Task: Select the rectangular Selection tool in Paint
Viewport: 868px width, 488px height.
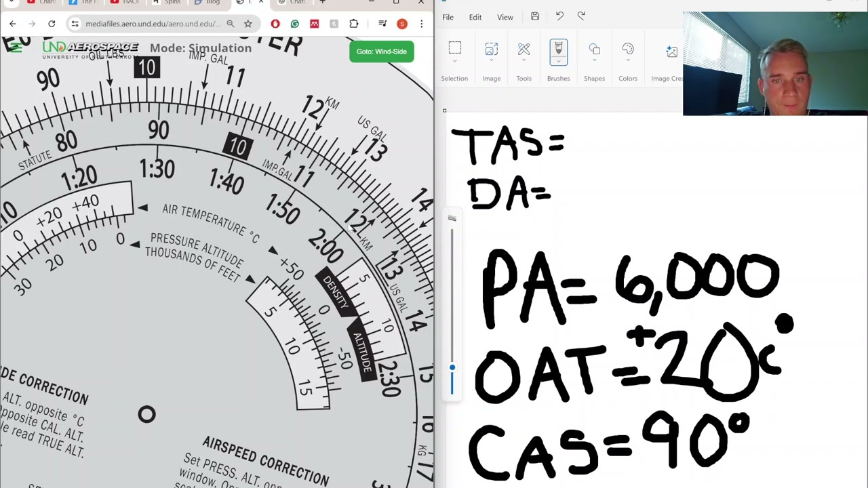Action: [454, 48]
